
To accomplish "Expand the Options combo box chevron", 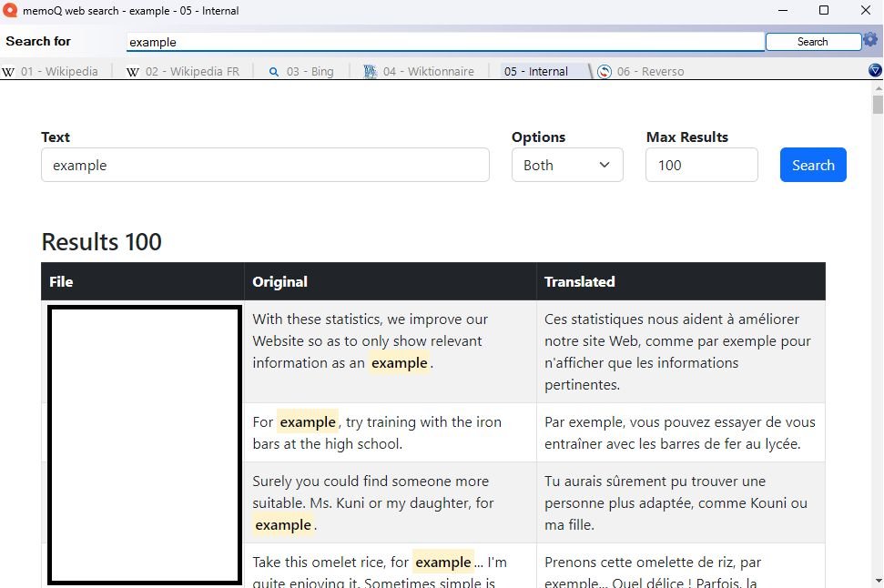I will click(604, 166).
